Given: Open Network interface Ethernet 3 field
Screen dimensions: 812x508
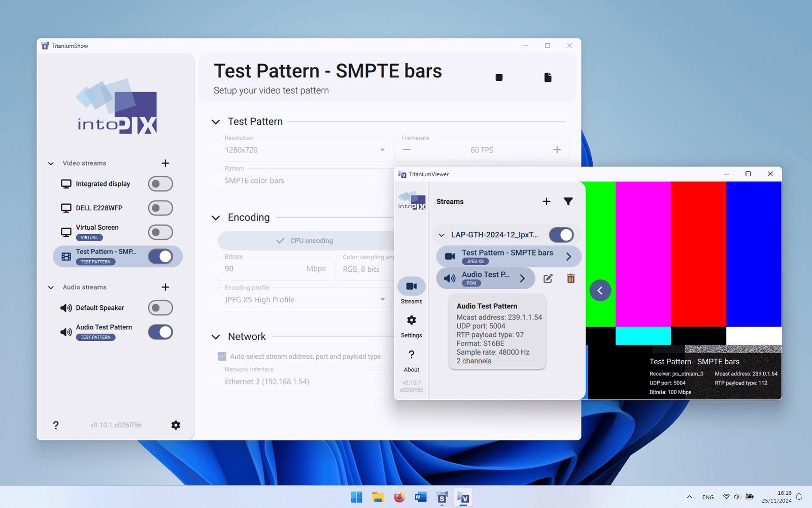Looking at the screenshot, I should (x=306, y=382).
